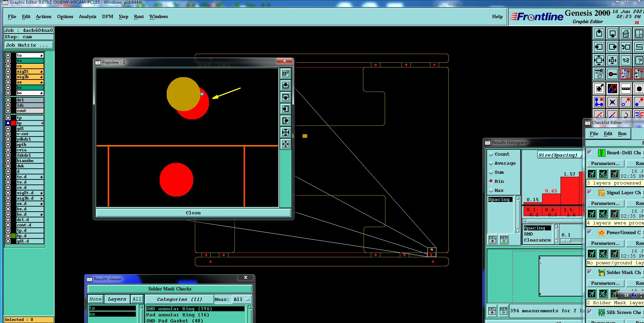Click the snap key grid icon

[x=612, y=74]
